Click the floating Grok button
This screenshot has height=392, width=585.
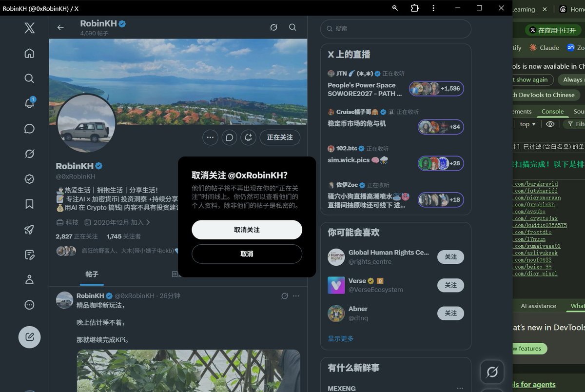click(492, 372)
